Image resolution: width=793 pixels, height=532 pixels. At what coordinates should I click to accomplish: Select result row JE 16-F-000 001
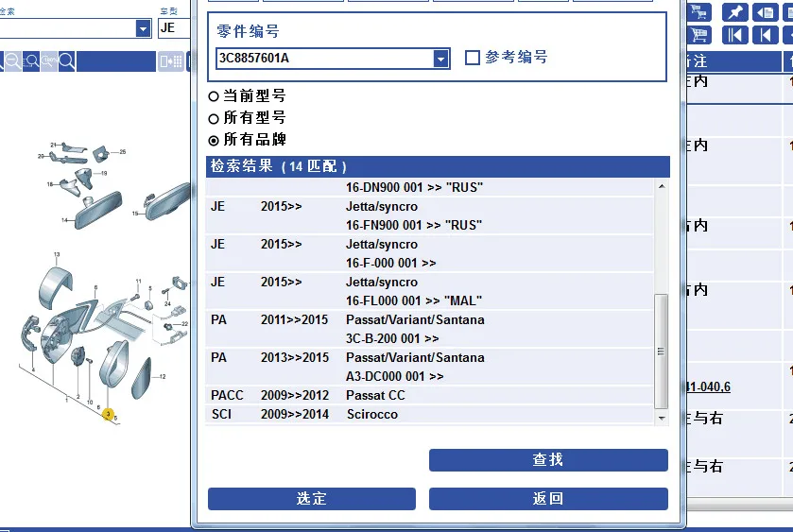[x=430, y=253]
